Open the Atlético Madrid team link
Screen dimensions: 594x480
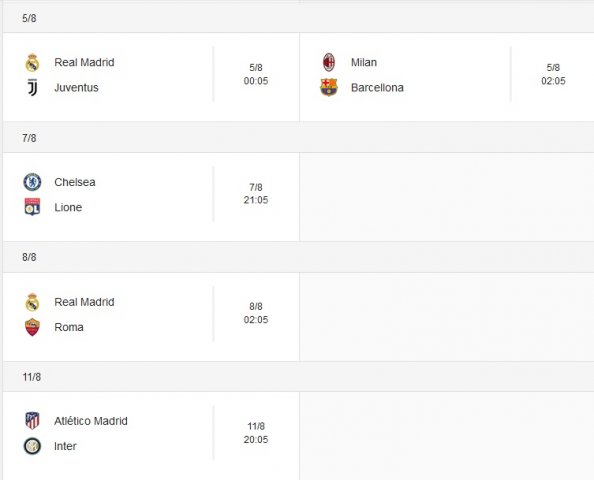coord(91,421)
